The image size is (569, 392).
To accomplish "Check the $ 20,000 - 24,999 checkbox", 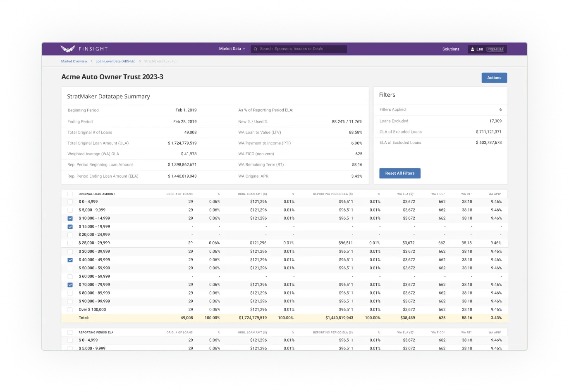I will pos(70,235).
